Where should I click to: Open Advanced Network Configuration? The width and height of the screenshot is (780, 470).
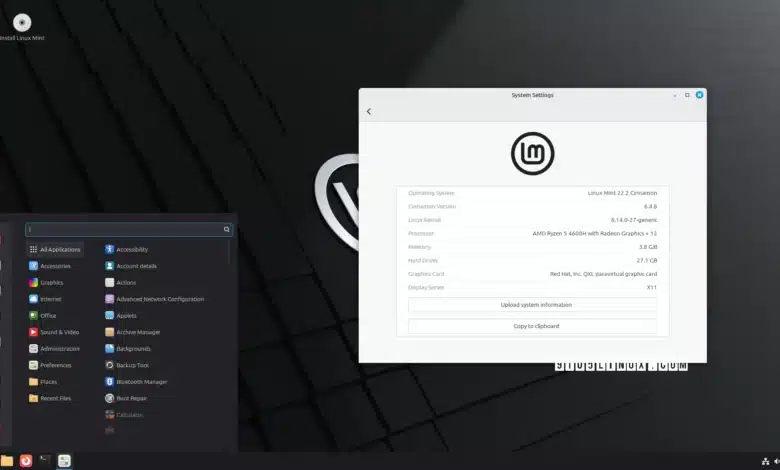155,299
